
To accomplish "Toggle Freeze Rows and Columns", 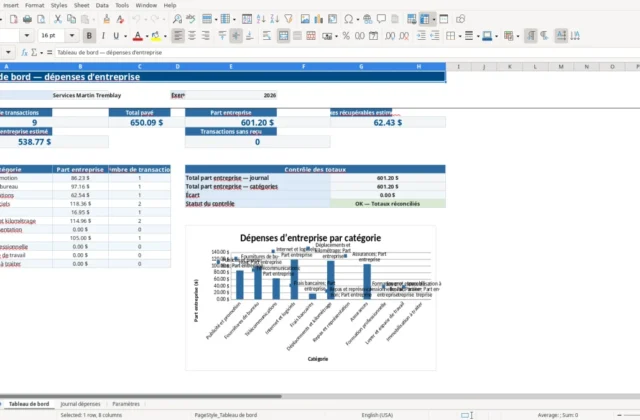I will click(425, 19).
